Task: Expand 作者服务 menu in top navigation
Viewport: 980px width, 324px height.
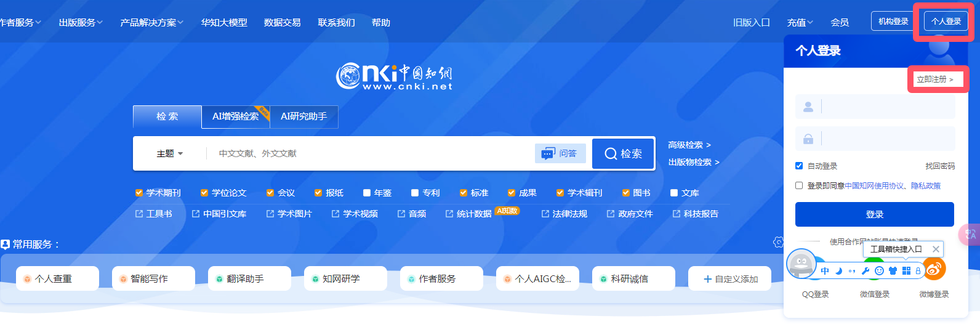Action: (x=20, y=22)
